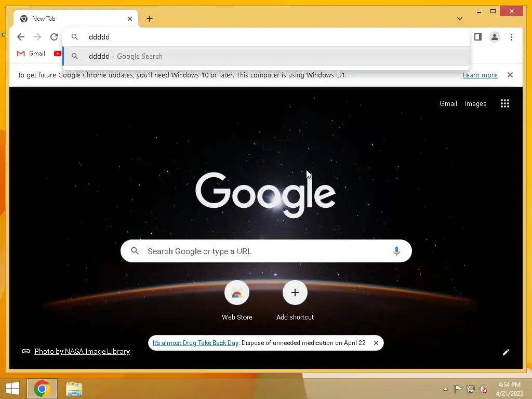Select the New Tab tab
Screen dimensions: 532x399
point(75,19)
